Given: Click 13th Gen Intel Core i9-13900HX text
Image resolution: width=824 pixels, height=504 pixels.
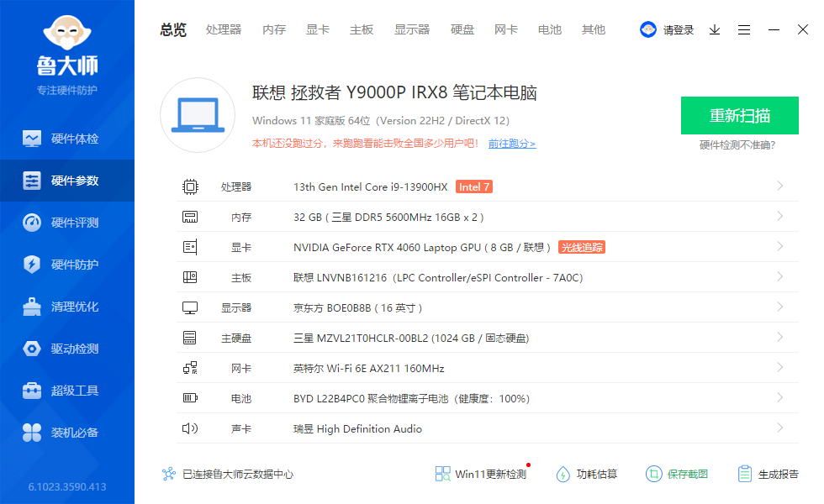Looking at the screenshot, I should [x=371, y=186].
